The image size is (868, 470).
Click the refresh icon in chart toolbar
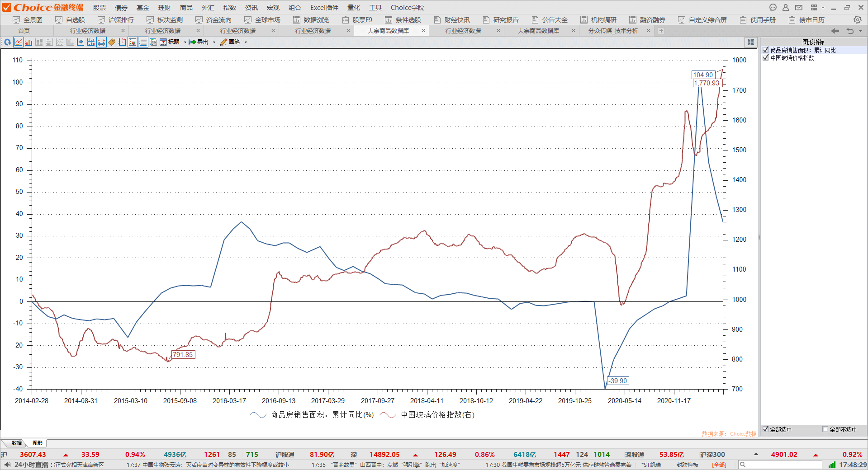(x=8, y=42)
